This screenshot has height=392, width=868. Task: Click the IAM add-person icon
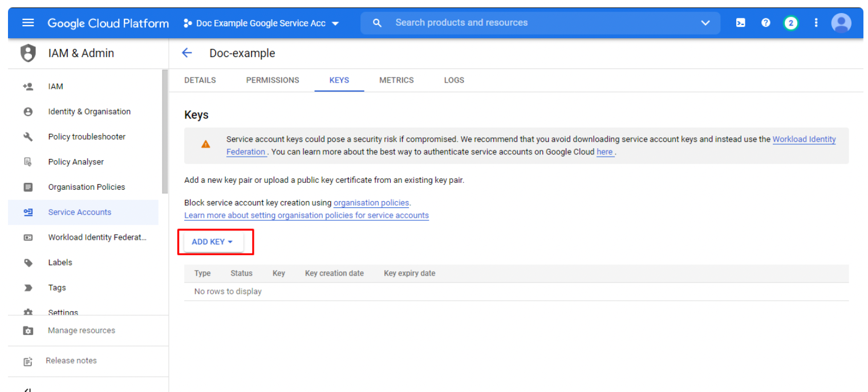[x=28, y=87]
